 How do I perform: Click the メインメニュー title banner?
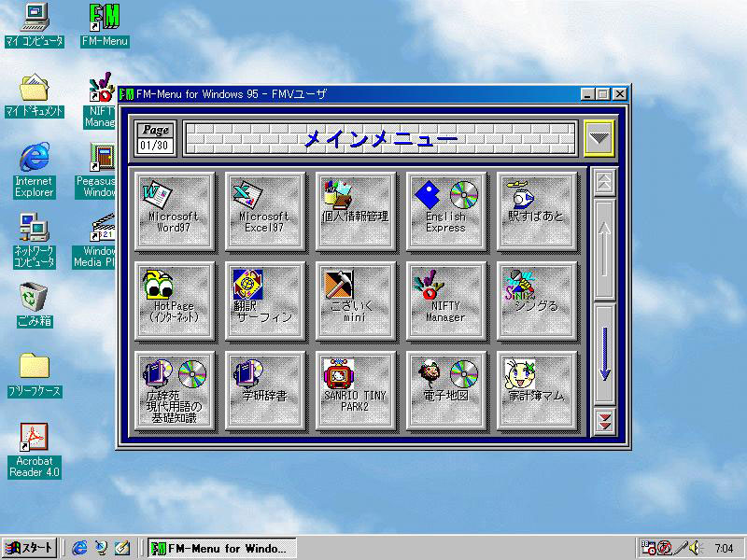tap(380, 138)
